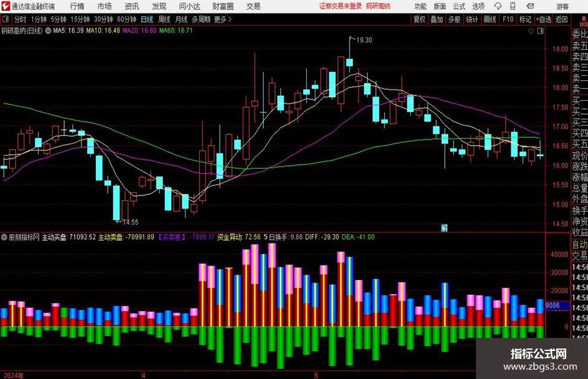Click the 画线 draw line button

point(490,19)
